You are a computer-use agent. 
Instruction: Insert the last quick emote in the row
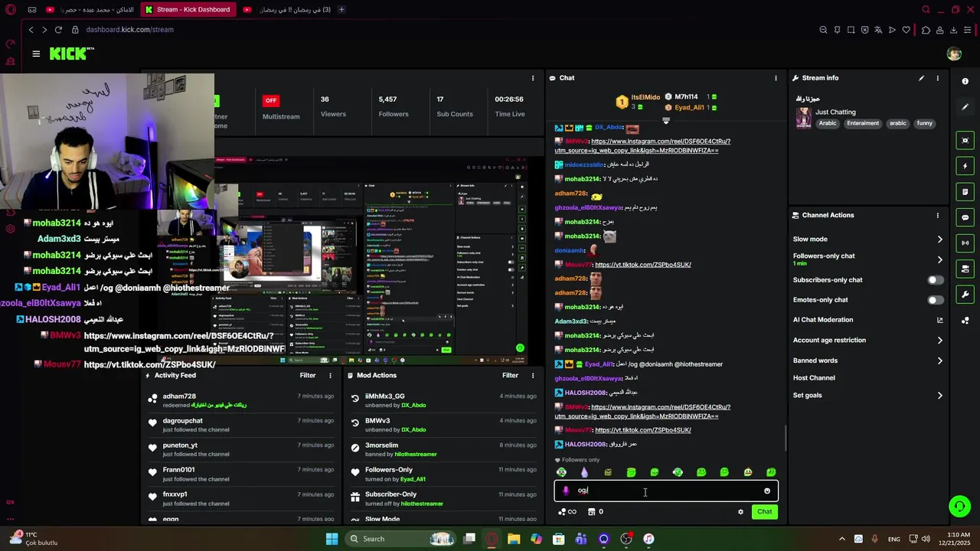pyautogui.click(x=771, y=472)
